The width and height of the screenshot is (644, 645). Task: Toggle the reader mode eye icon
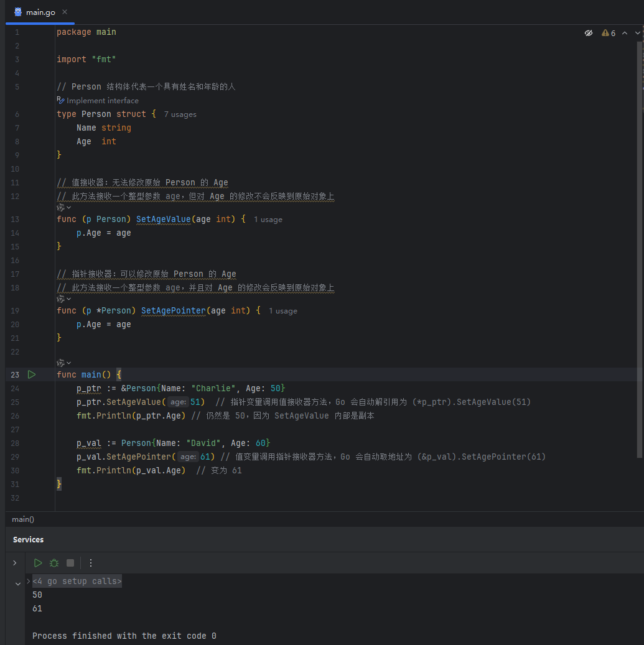[x=589, y=33]
